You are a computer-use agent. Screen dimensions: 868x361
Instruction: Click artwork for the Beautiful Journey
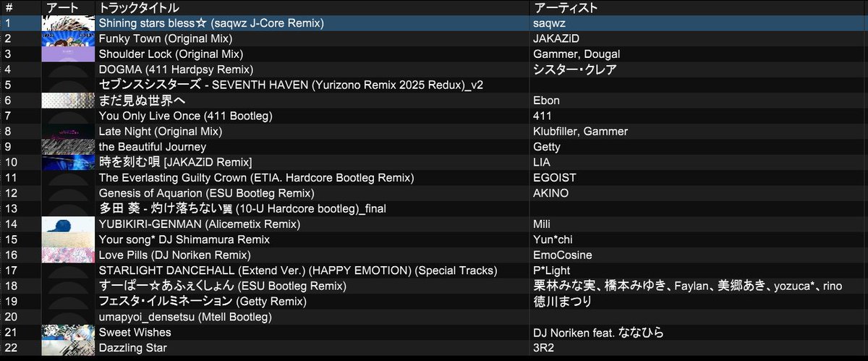pyautogui.click(x=68, y=147)
